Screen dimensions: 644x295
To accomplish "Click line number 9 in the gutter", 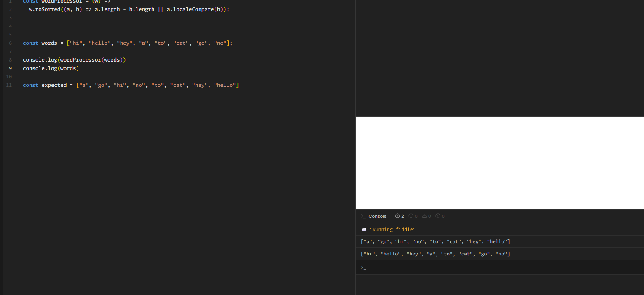I will (10, 68).
